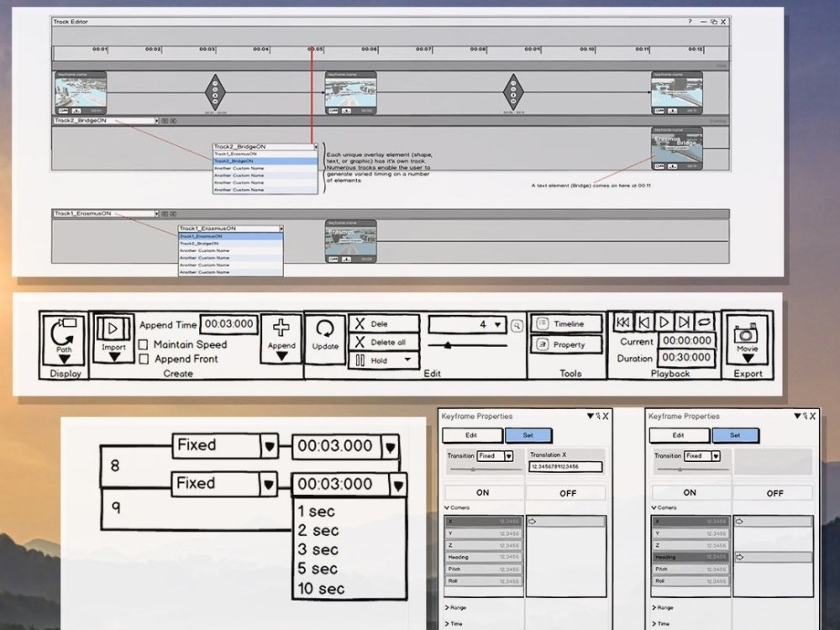Viewport: 840px width, 630px height.
Task: Open the Hold dropdown in Edit group
Action: 384,360
